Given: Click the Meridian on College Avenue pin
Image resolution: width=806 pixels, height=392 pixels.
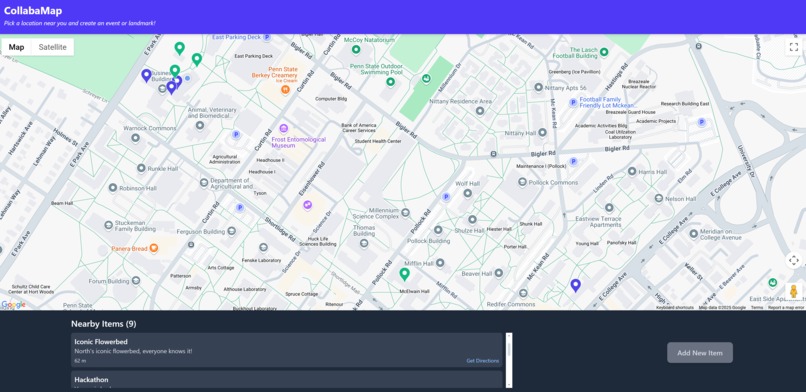Looking at the screenshot, I should click(x=693, y=234).
